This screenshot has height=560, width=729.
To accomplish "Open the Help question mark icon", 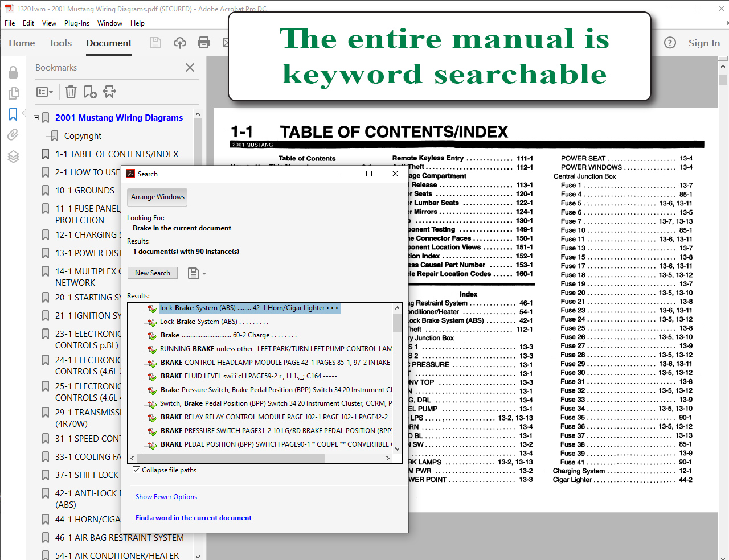I will pos(670,43).
